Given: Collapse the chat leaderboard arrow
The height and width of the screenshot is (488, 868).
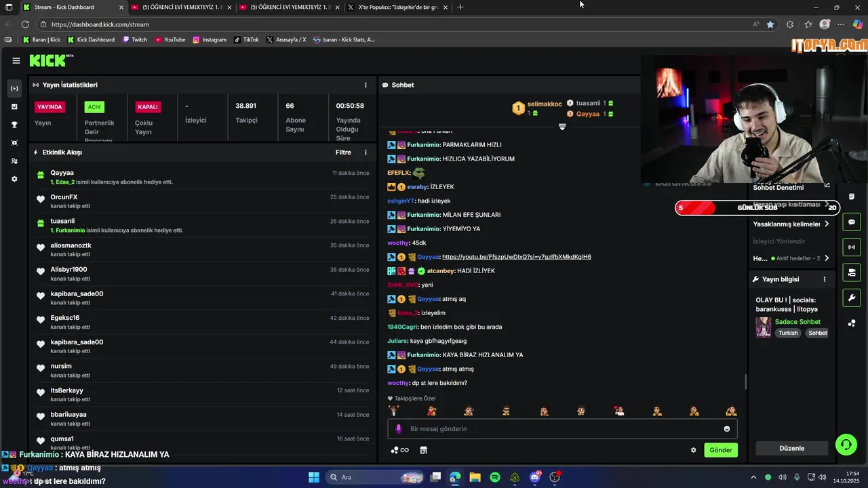Looking at the screenshot, I should pos(562,127).
